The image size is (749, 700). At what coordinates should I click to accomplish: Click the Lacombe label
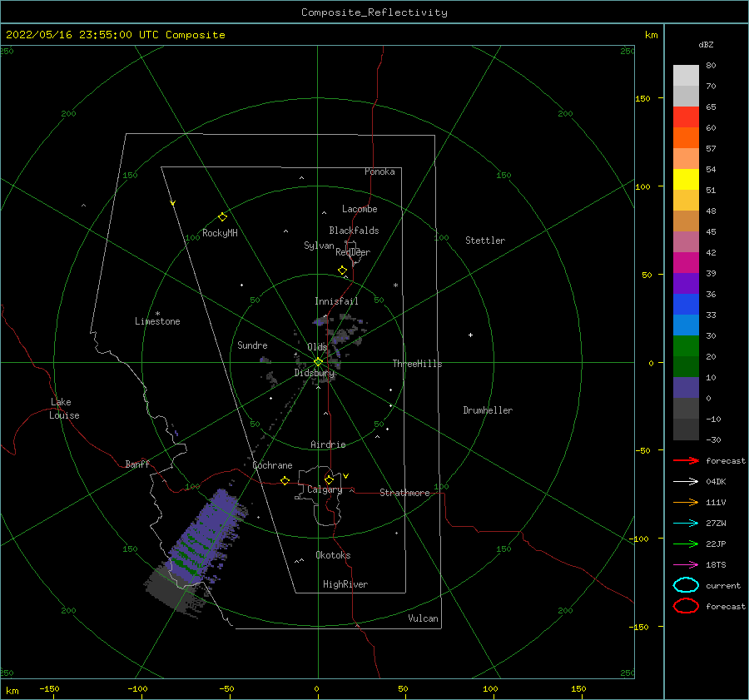coord(360,209)
